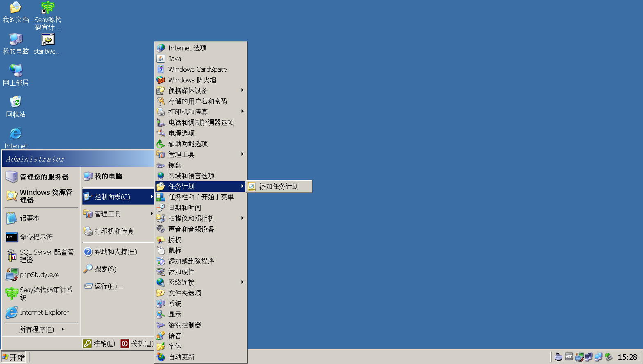The width and height of the screenshot is (643, 364).
Task: Click the VMware tray icon
Action: coord(569,357)
